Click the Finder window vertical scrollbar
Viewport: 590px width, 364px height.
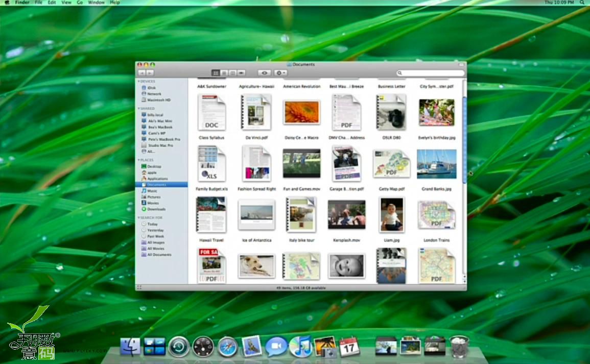click(465, 140)
